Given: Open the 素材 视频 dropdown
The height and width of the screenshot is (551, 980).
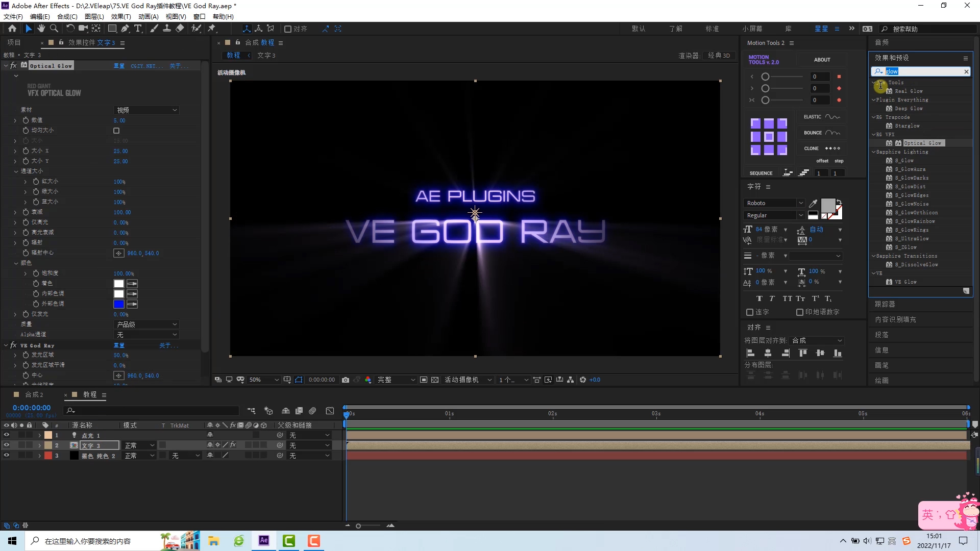Looking at the screenshot, I should (146, 110).
